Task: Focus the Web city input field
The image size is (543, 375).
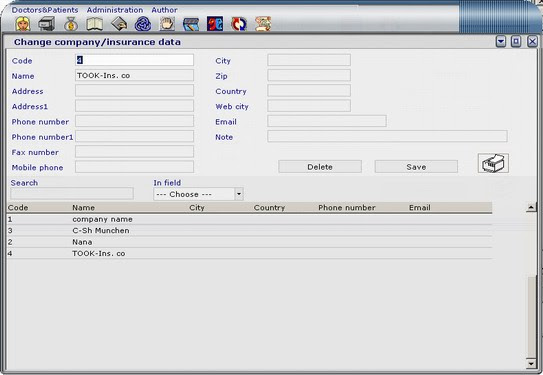Action: tap(309, 106)
